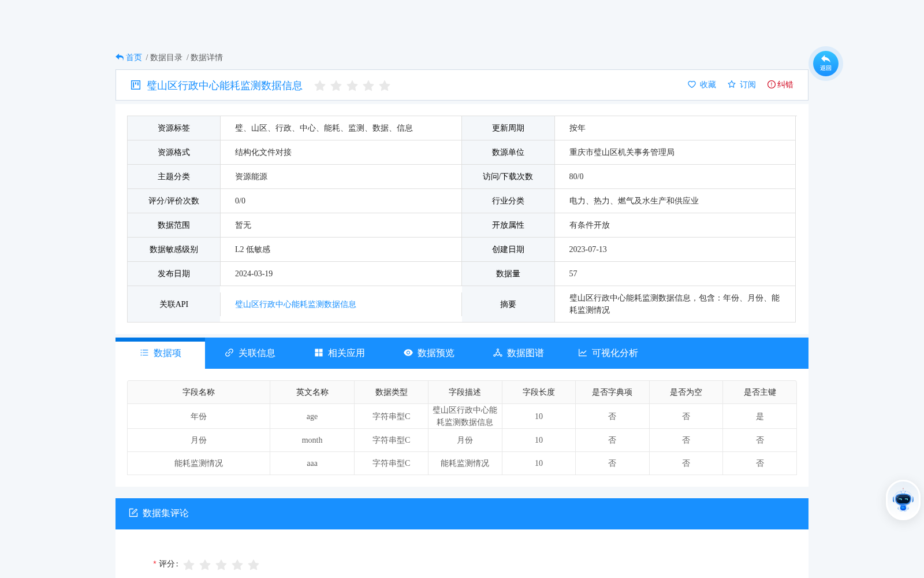Select fifth star in title rating

point(385,86)
